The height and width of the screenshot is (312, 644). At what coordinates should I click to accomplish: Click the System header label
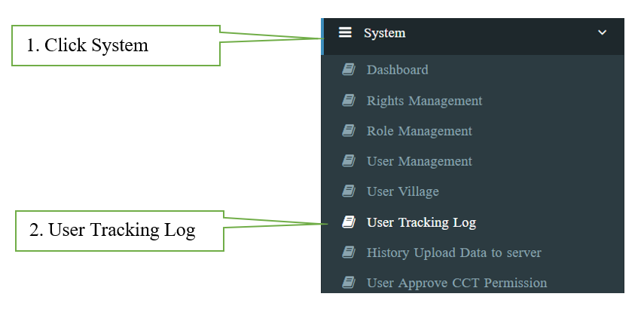click(384, 33)
